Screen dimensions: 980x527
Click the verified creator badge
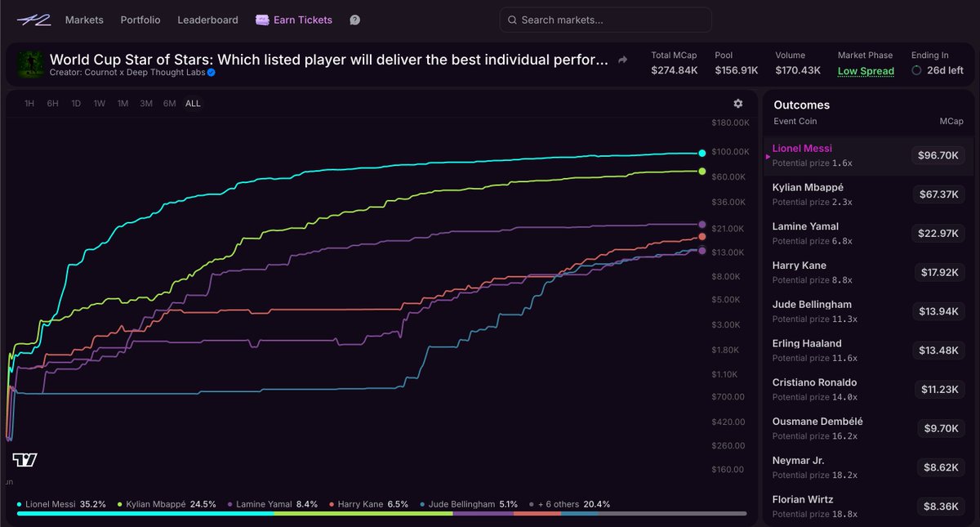211,73
